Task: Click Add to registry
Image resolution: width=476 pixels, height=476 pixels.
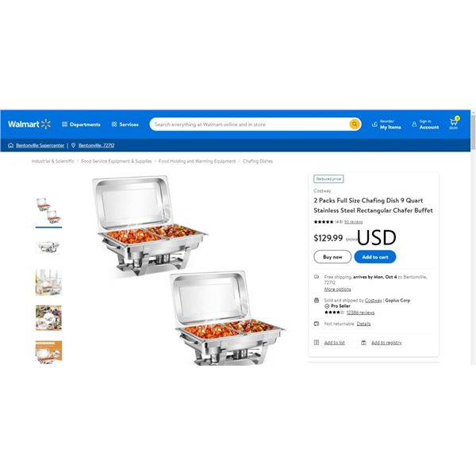Action: click(386, 343)
